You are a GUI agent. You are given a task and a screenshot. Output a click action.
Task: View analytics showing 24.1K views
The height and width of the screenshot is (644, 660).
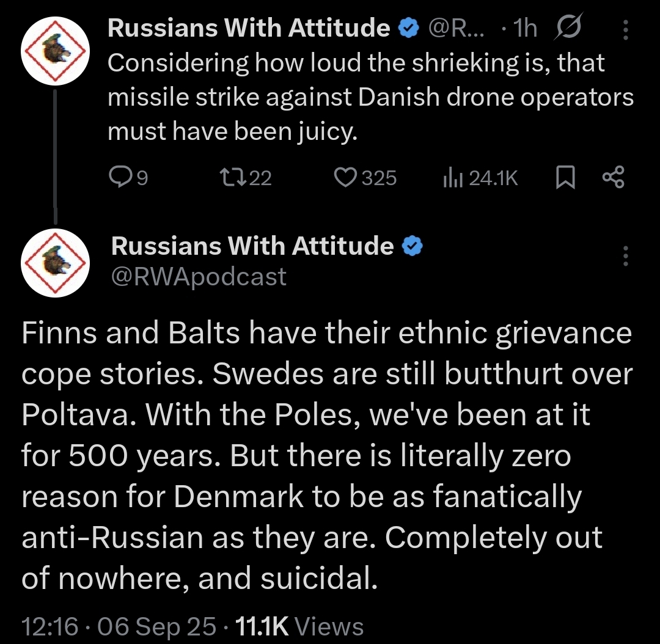451,178
